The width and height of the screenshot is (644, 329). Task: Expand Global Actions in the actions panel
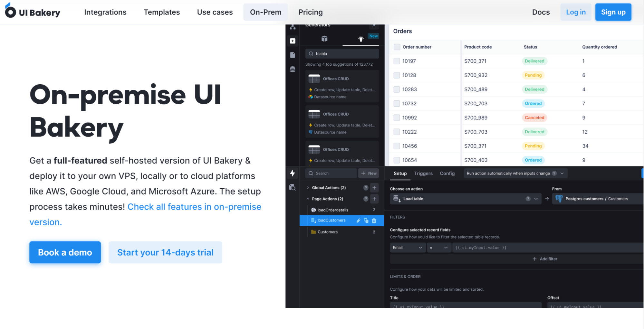coord(308,187)
